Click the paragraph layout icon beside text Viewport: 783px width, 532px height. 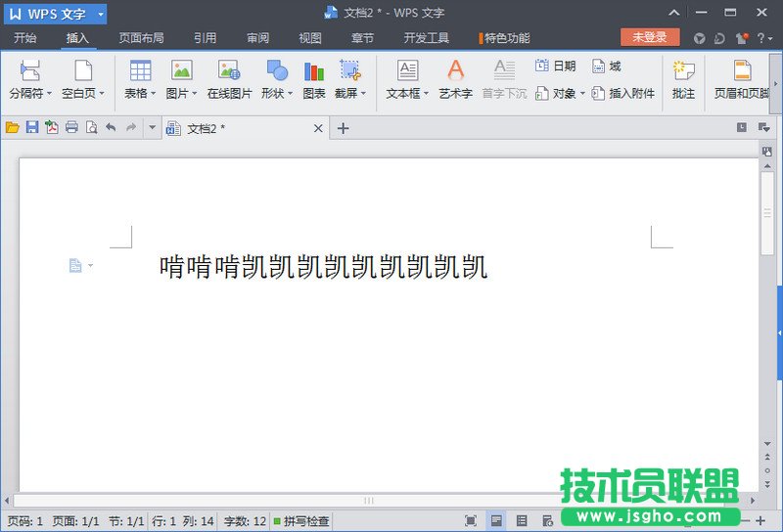75,265
